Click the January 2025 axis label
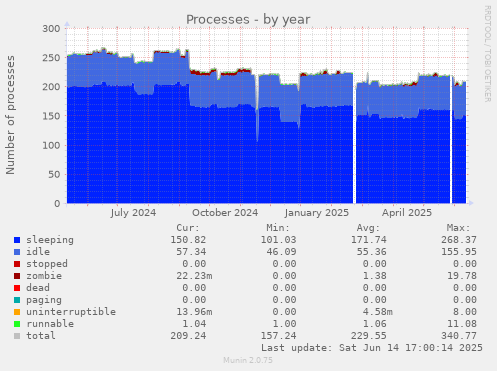This screenshot has height=371, width=497. (x=317, y=213)
